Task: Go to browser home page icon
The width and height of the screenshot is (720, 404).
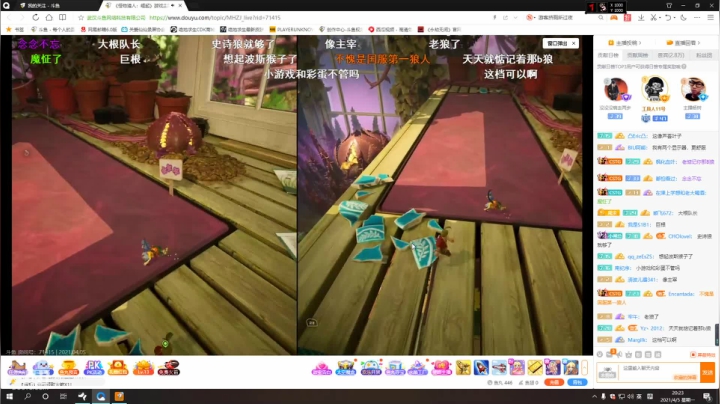Action: point(49,17)
